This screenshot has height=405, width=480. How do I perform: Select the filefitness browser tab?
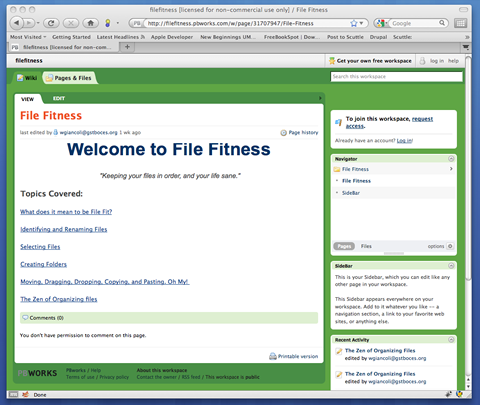click(x=63, y=47)
